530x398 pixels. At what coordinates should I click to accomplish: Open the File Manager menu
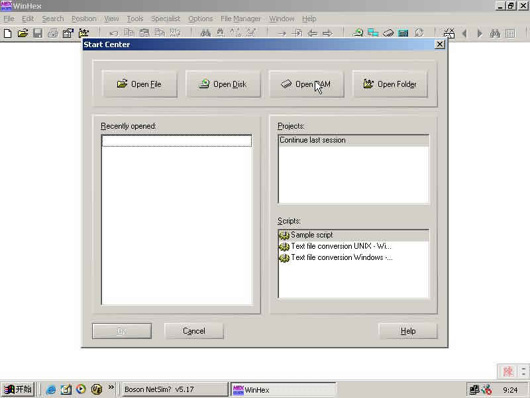(241, 19)
